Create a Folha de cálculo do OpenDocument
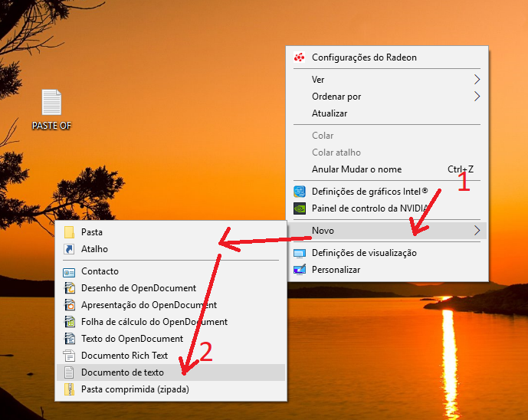 [171, 322]
